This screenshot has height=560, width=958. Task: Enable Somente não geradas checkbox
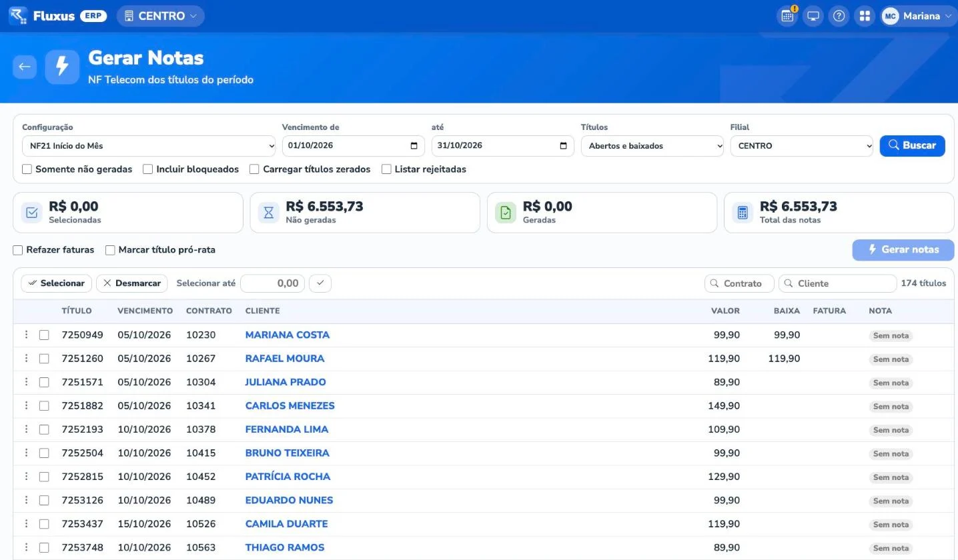click(x=27, y=169)
